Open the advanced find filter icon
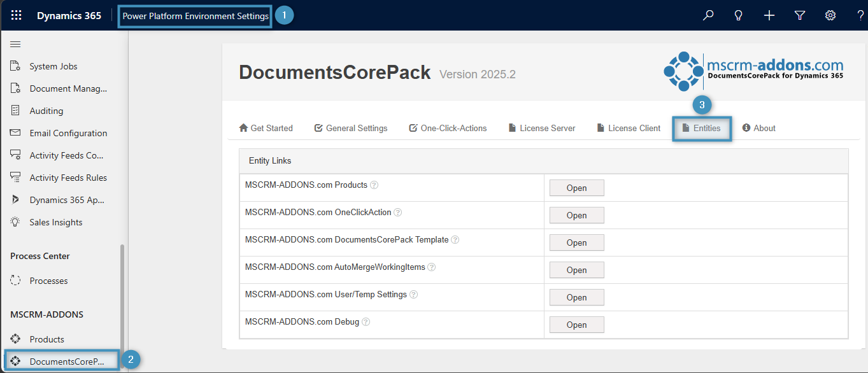 pos(800,15)
